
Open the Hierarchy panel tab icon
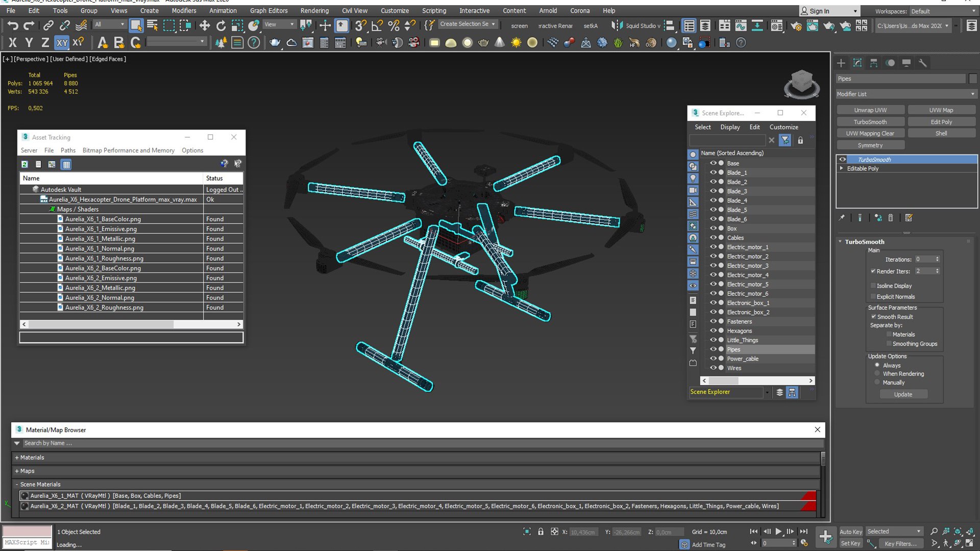[x=874, y=63]
